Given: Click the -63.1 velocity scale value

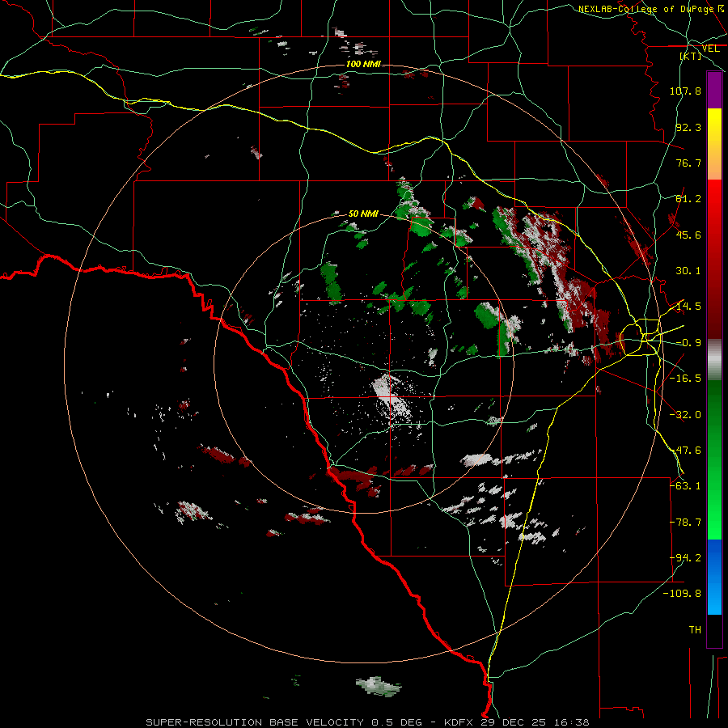Looking at the screenshot, I should (x=685, y=486).
